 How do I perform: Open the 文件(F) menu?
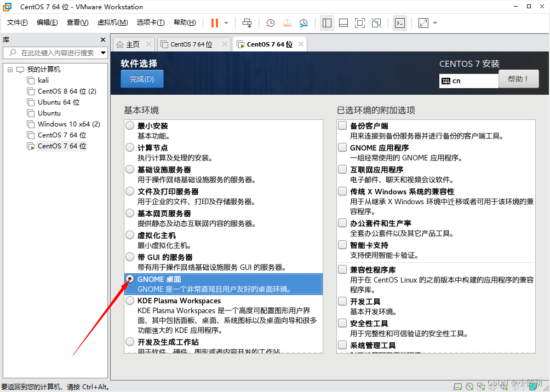coord(17,22)
